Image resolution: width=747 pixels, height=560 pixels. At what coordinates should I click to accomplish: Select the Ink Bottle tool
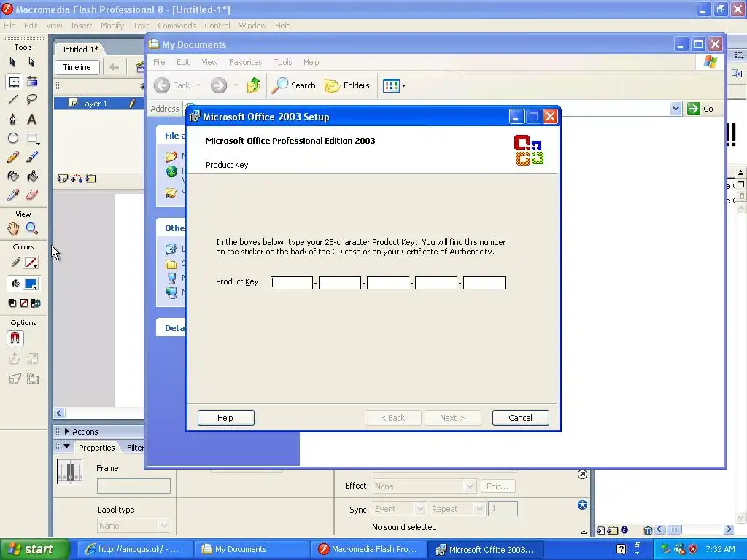point(13,176)
